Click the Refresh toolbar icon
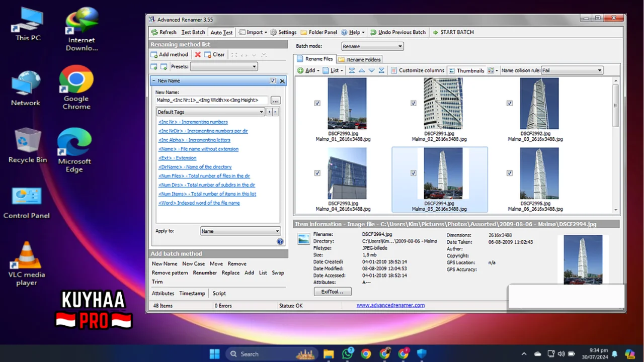 point(154,32)
